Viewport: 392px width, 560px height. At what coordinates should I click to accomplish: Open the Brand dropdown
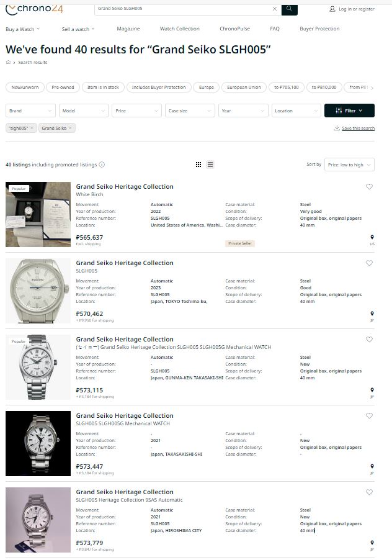30,111
